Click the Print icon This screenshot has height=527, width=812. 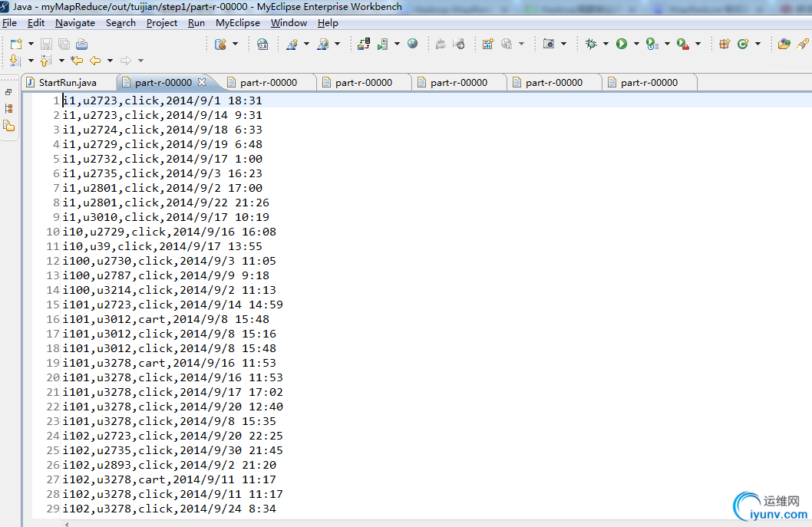(82, 44)
